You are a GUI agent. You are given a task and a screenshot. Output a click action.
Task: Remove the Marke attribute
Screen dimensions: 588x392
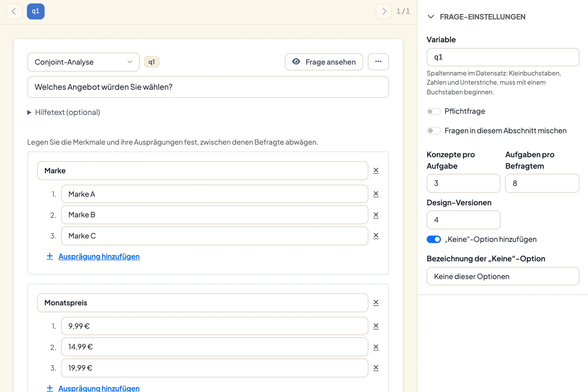[376, 170]
